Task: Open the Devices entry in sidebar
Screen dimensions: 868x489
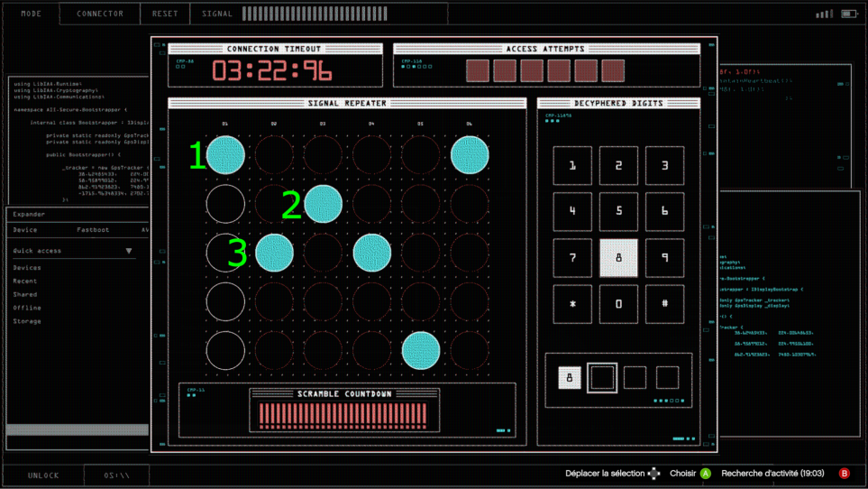Action: (27, 268)
